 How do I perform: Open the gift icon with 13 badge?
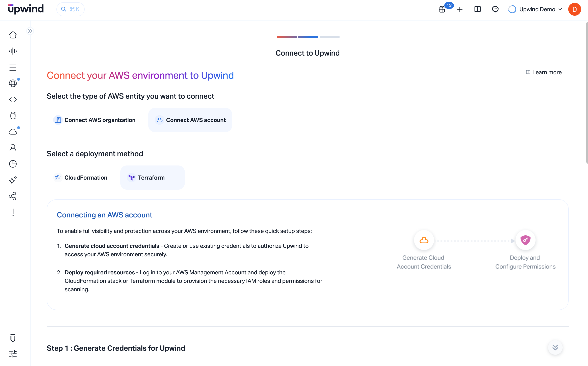click(442, 9)
